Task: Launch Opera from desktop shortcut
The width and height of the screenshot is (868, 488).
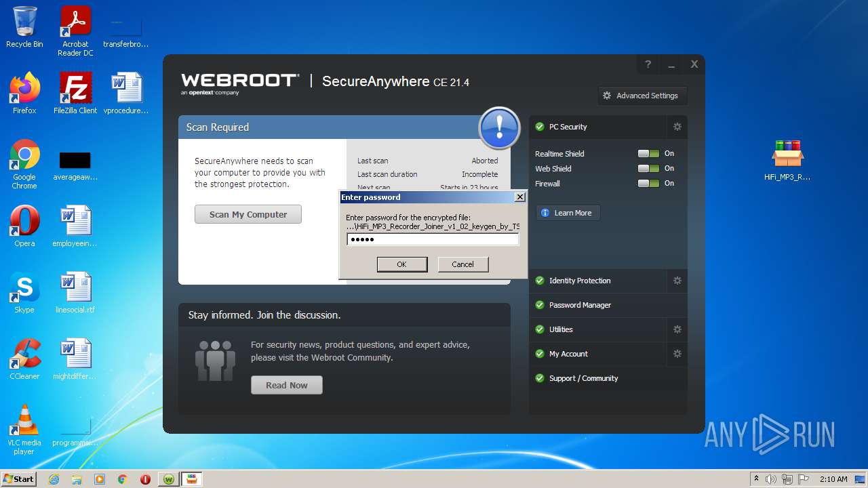Action: click(x=24, y=226)
